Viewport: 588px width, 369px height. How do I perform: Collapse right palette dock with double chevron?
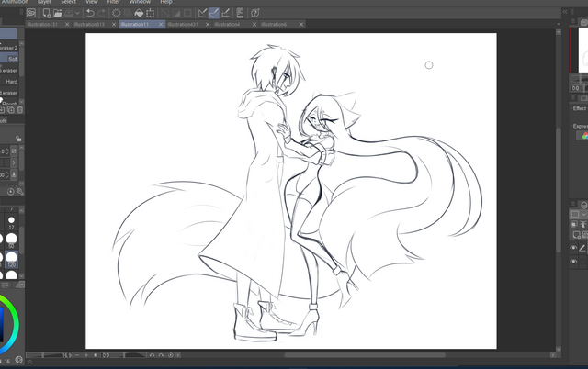[565, 12]
